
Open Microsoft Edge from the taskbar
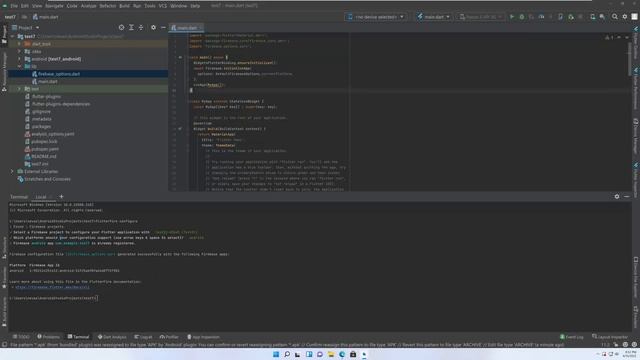point(342,354)
